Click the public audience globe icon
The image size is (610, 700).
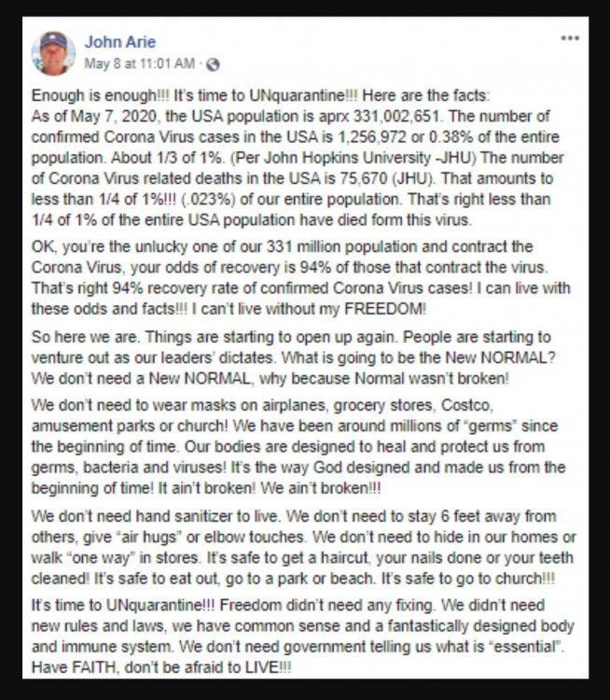point(214,64)
